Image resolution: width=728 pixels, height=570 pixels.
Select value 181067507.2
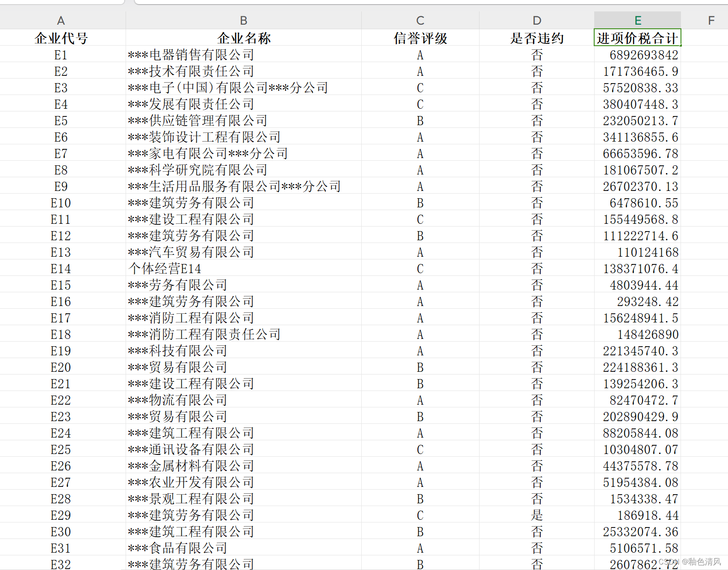pyautogui.click(x=638, y=170)
